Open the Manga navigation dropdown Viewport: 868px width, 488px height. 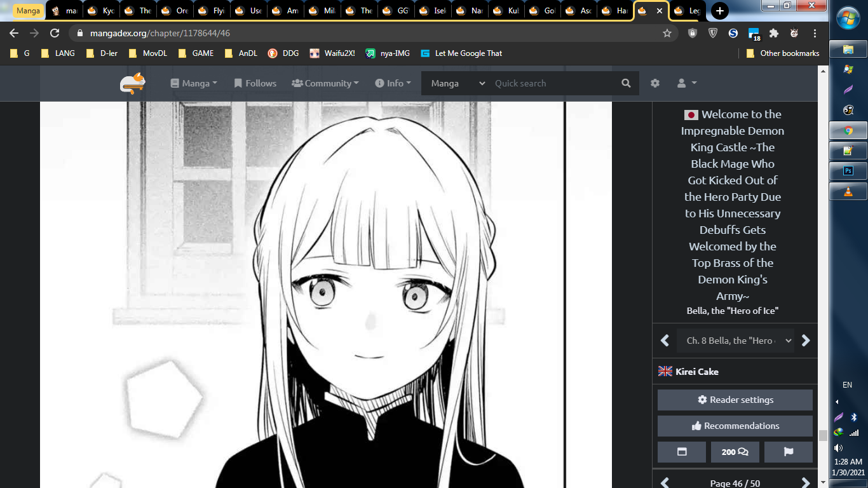tap(194, 83)
